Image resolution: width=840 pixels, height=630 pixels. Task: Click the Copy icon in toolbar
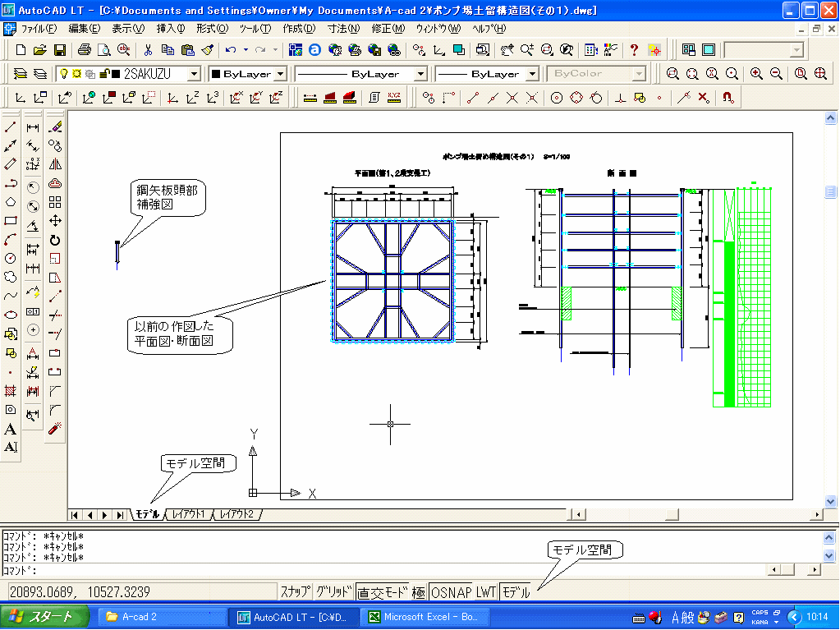click(x=168, y=50)
